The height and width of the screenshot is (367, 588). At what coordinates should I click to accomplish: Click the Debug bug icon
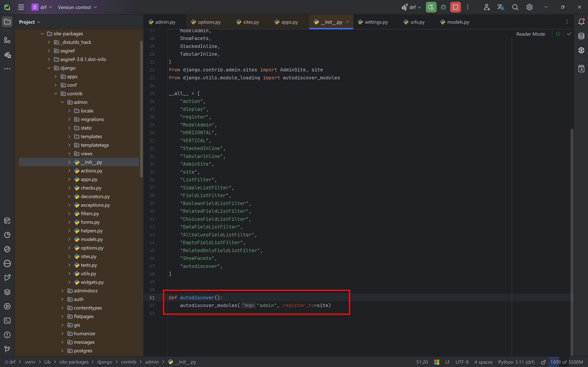443,7
